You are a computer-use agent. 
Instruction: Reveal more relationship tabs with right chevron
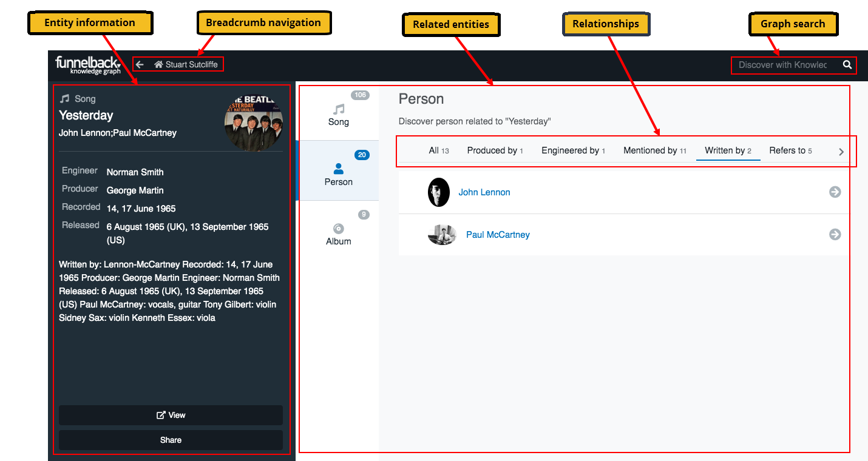coord(841,152)
